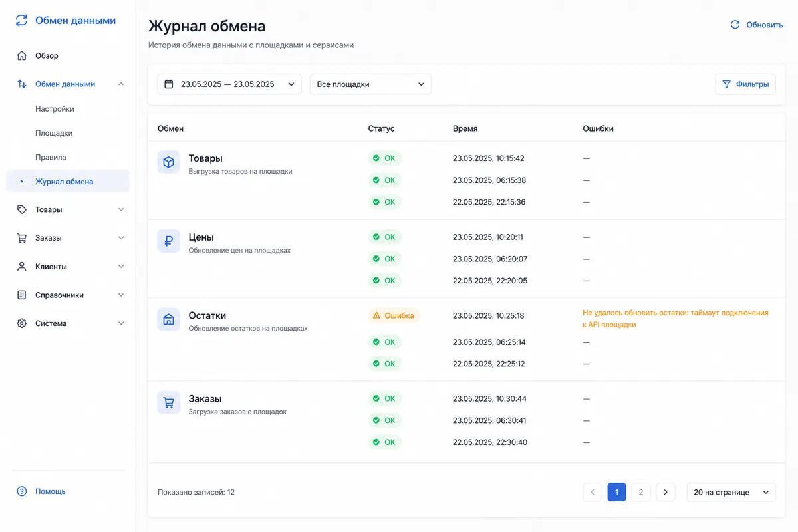Open the 20 на странице dropdown
The height and width of the screenshot is (532, 798).
731,492
